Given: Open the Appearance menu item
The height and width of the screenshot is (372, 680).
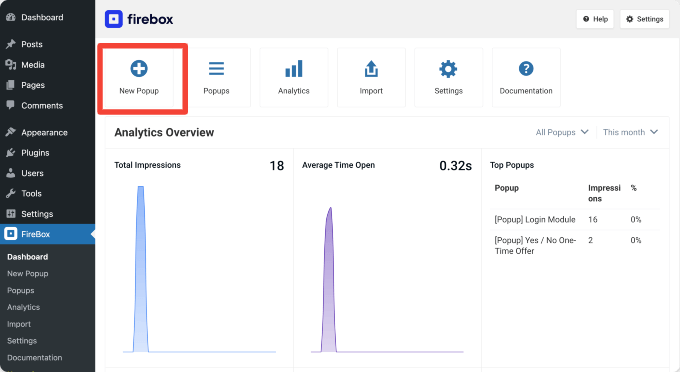Looking at the screenshot, I should point(48,132).
